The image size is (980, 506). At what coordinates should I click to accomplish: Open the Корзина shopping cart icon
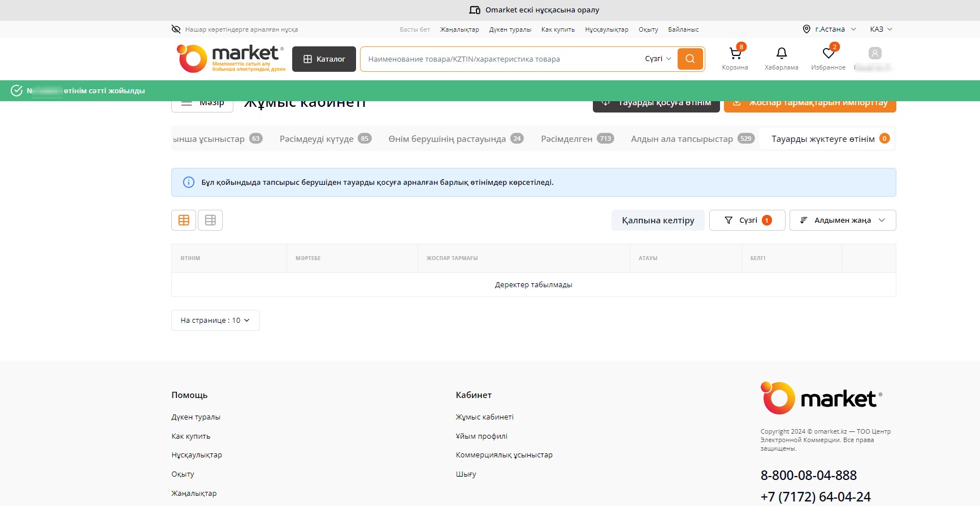[x=735, y=54]
